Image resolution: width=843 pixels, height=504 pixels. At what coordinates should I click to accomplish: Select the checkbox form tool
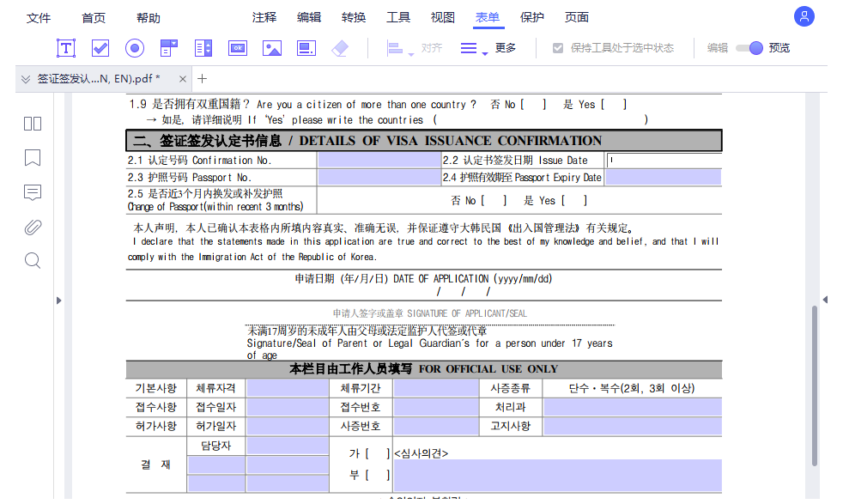coord(100,48)
